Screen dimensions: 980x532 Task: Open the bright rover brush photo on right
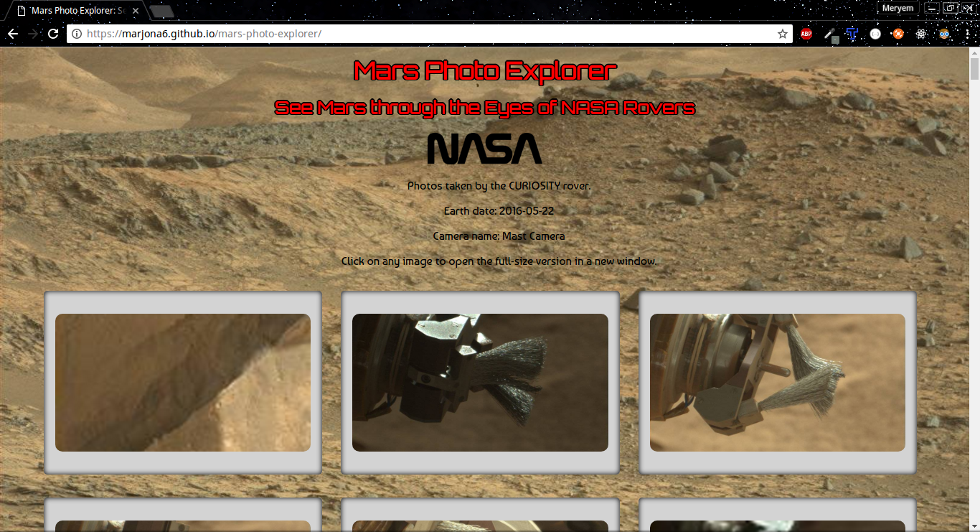778,383
